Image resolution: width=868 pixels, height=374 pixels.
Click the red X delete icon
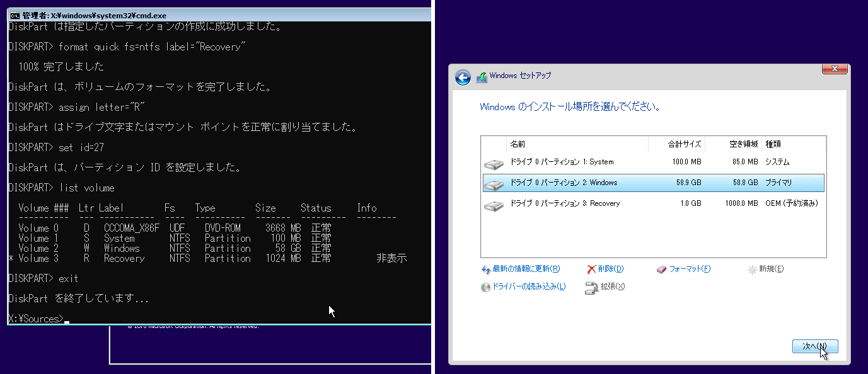coord(591,269)
